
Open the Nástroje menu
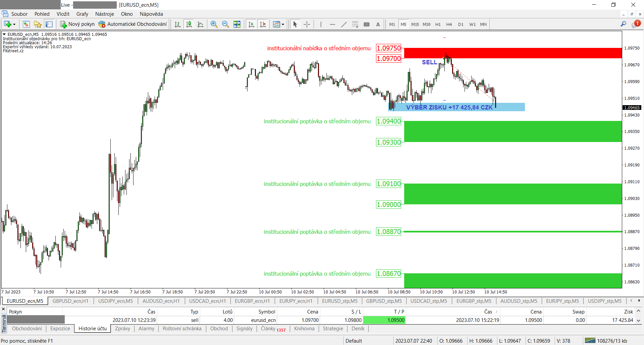coord(104,14)
